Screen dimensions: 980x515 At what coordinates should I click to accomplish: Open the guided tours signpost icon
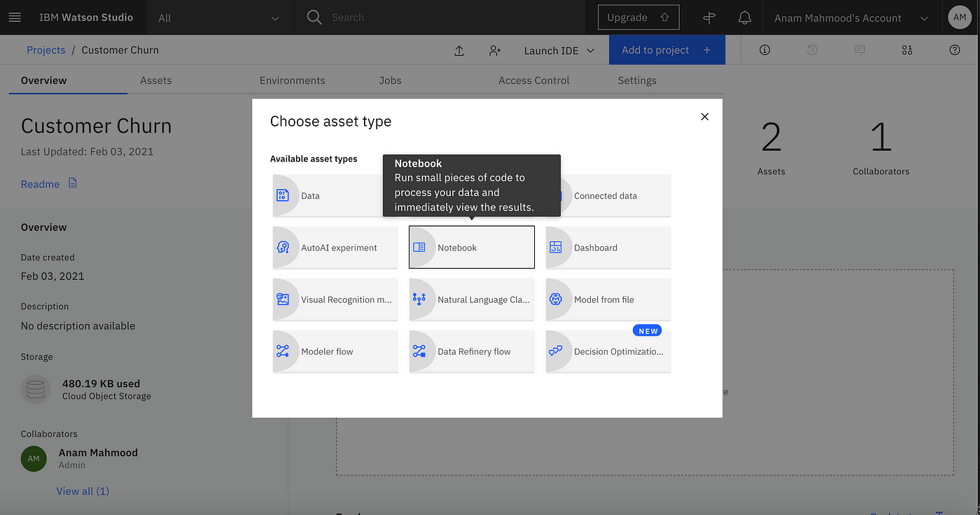(x=709, y=18)
